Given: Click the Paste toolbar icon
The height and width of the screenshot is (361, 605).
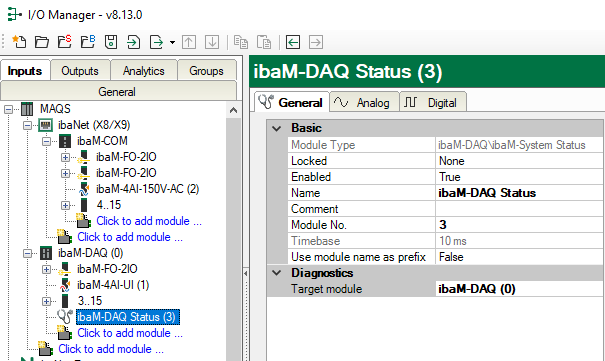Looking at the screenshot, I should [264, 42].
